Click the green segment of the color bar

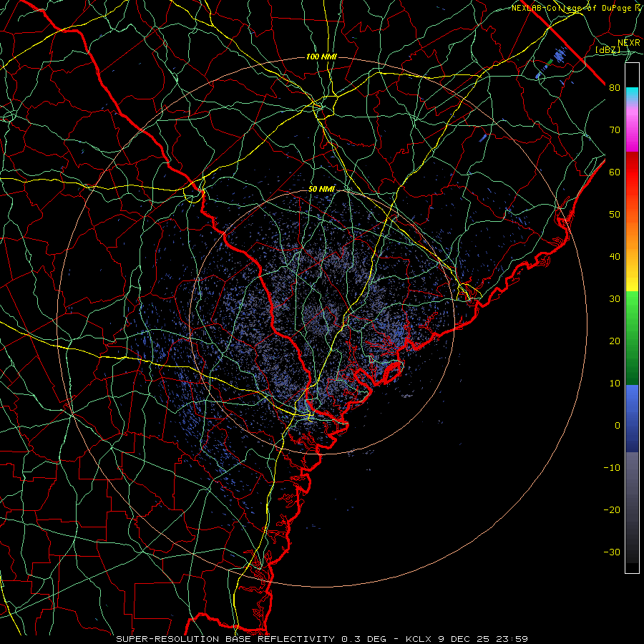tap(632, 338)
